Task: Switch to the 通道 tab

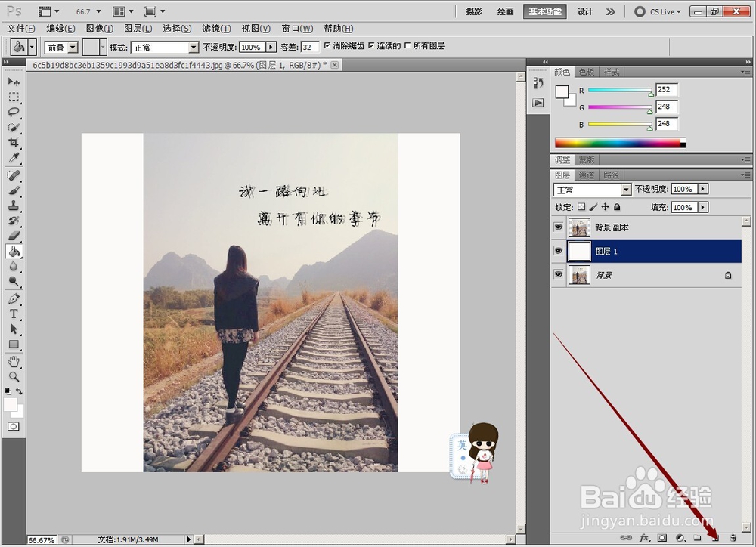Action: (x=587, y=175)
